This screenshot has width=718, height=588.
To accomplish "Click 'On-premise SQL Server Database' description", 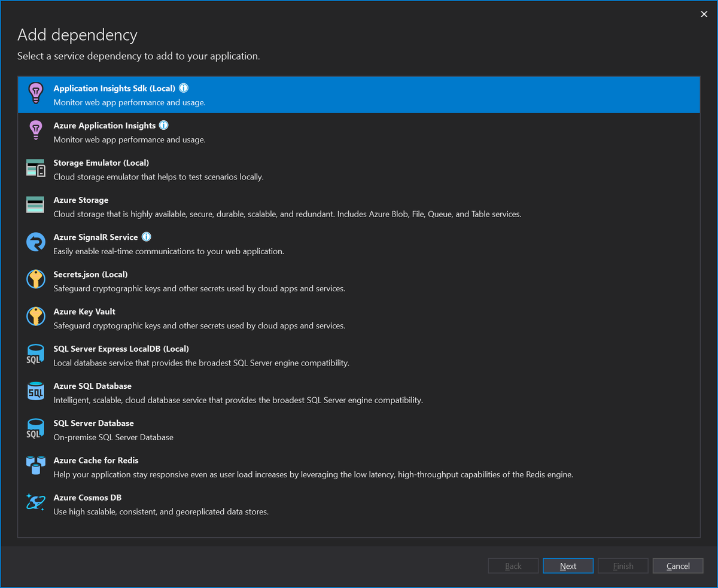I will click(x=114, y=437).
